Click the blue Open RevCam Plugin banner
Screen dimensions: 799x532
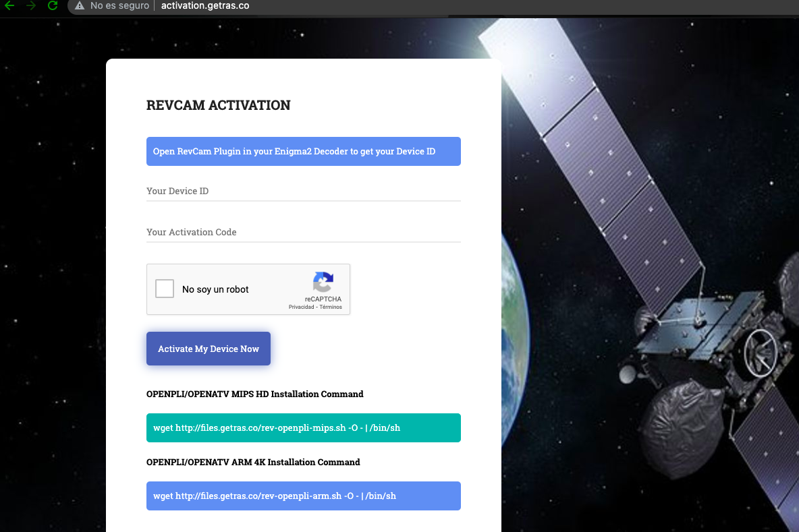(303, 152)
